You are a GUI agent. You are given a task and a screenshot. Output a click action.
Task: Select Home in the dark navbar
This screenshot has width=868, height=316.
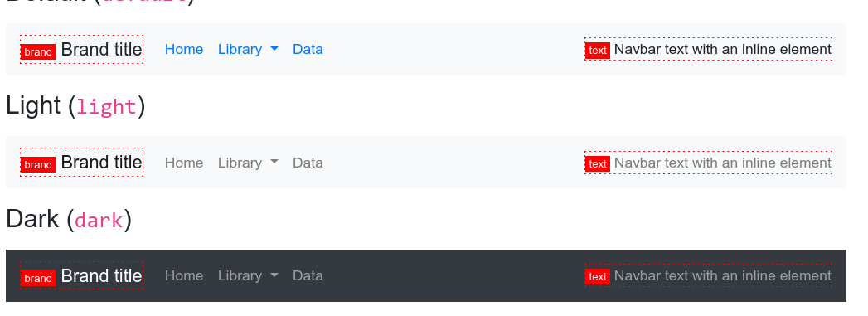184,275
